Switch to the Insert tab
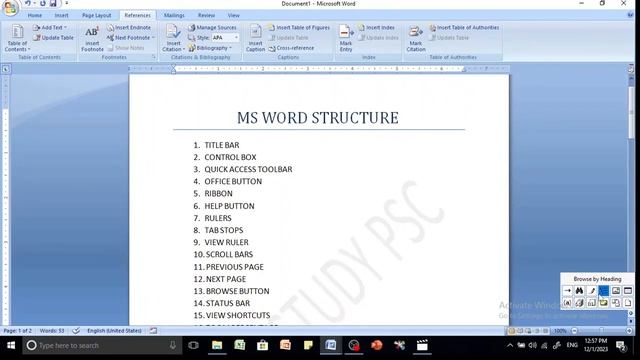Image resolution: width=640 pixels, height=360 pixels. pos(61,15)
